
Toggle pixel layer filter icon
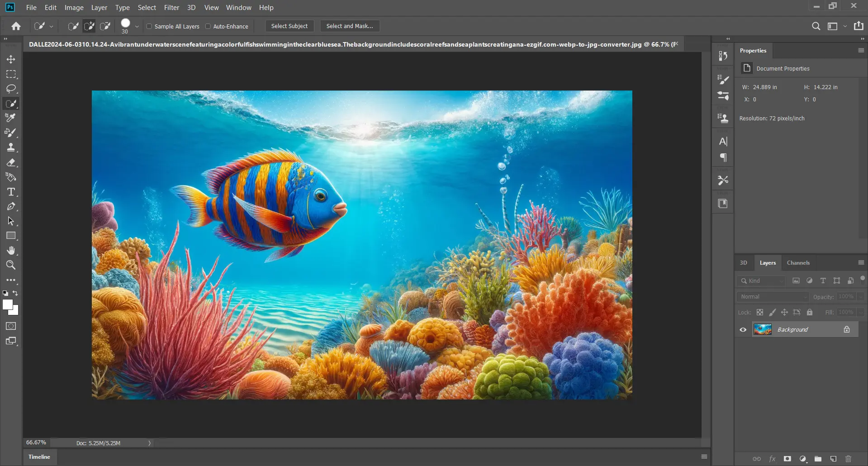pos(796,281)
